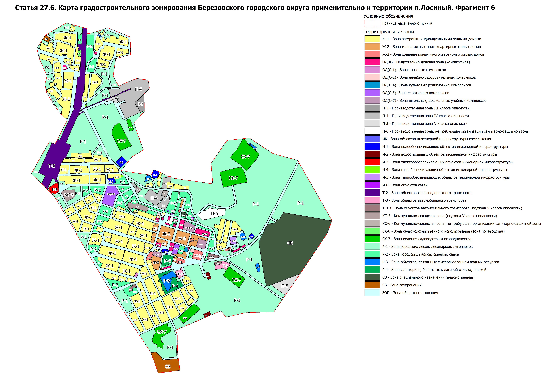This screenshot has height=392, width=555.
Task: Click the yellow Ж-1 legend swatch
Action: coord(372,39)
